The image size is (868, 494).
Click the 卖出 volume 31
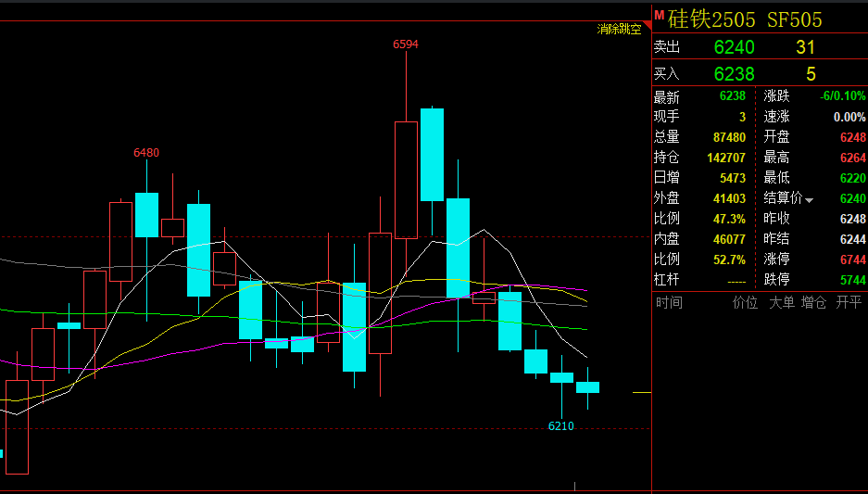pyautogui.click(x=805, y=47)
